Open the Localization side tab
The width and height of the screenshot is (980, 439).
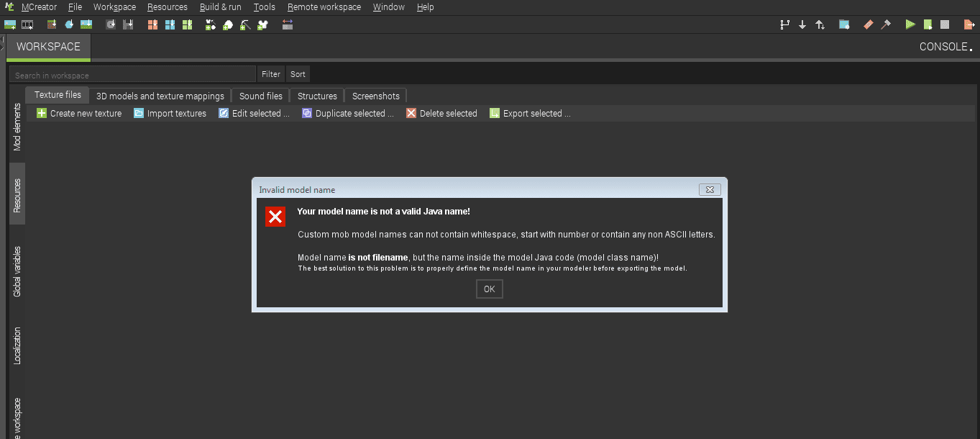coord(17,345)
